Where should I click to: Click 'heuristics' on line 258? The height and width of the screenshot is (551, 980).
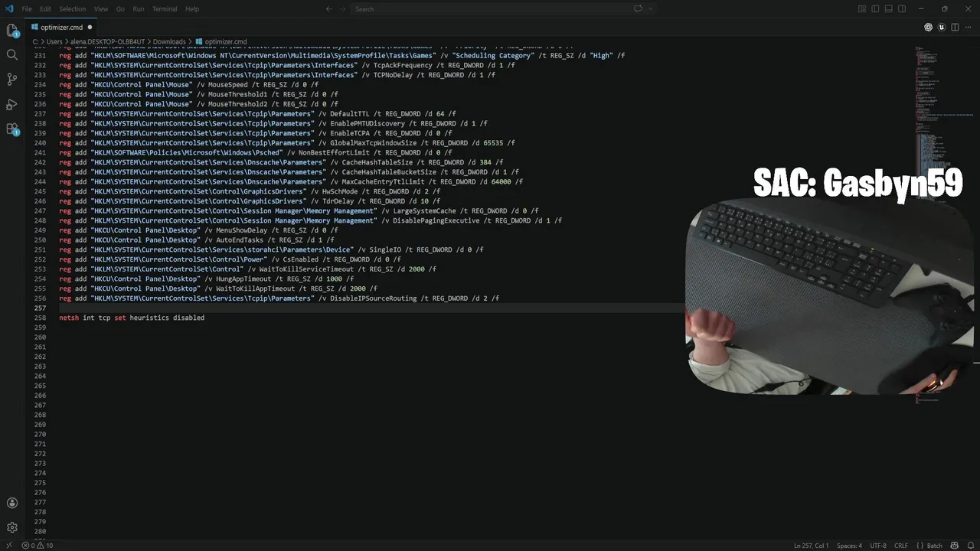tap(149, 318)
